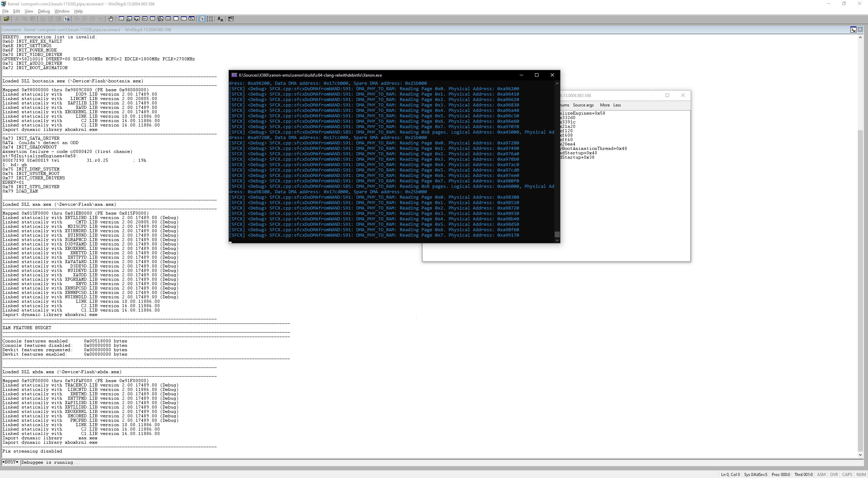The width and height of the screenshot is (868, 478).
Task: Click Less in the Calls window
Action: (617, 105)
